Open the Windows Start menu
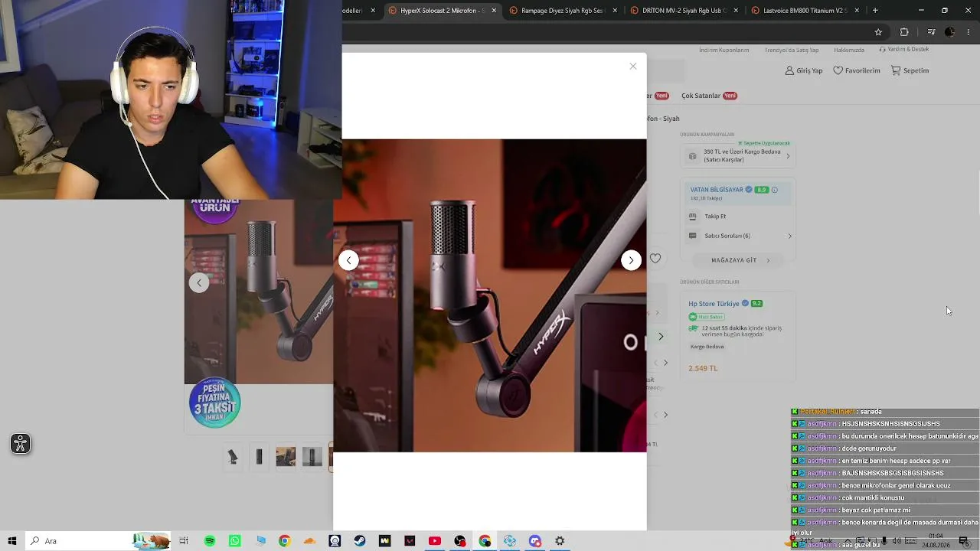Screen dimensions: 980x551 tap(12, 541)
